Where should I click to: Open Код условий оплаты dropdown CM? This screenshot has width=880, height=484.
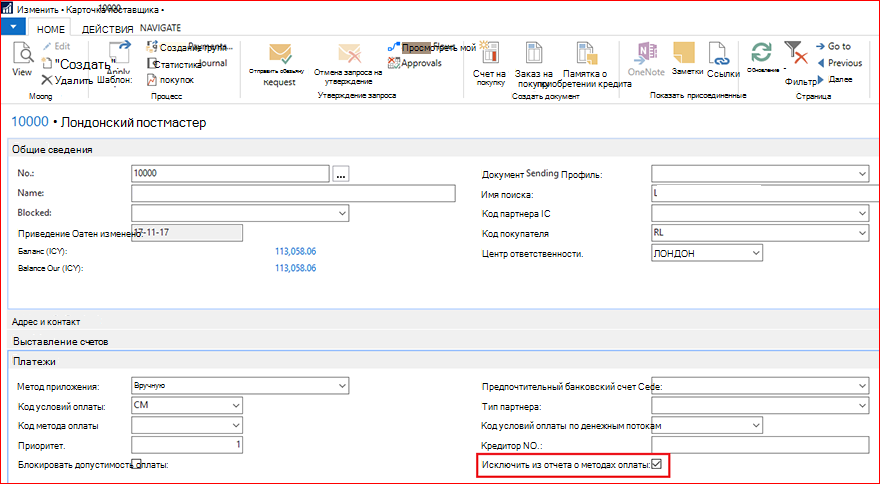236,405
